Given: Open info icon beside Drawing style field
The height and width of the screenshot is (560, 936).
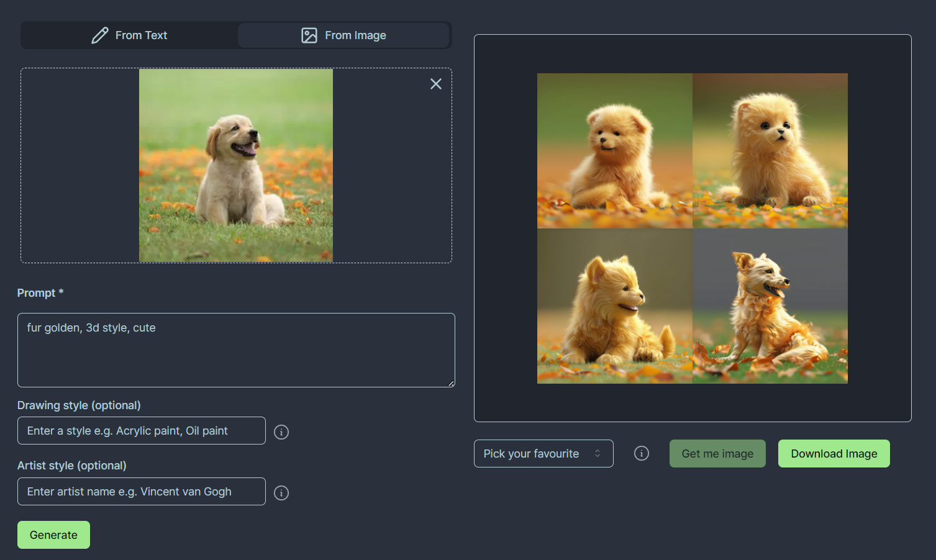Looking at the screenshot, I should [281, 432].
